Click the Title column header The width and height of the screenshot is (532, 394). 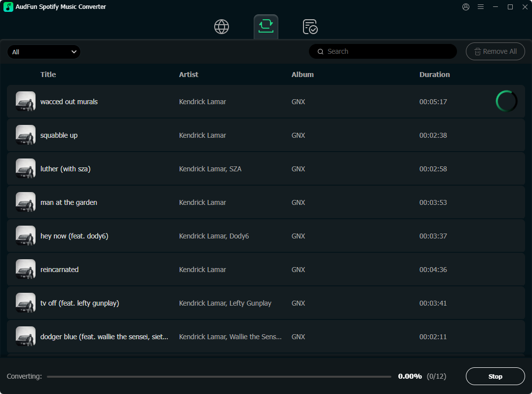pyautogui.click(x=48, y=75)
